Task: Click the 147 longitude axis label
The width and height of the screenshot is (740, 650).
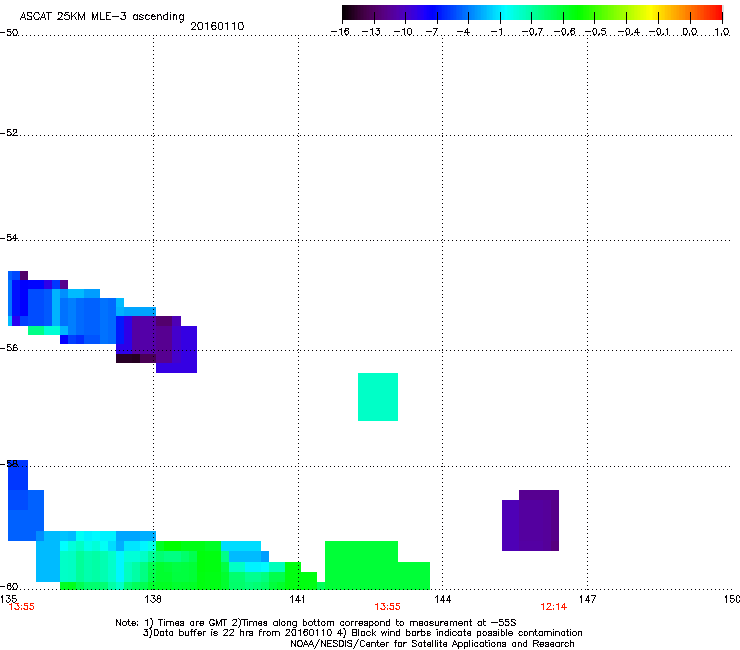Action: 587,599
